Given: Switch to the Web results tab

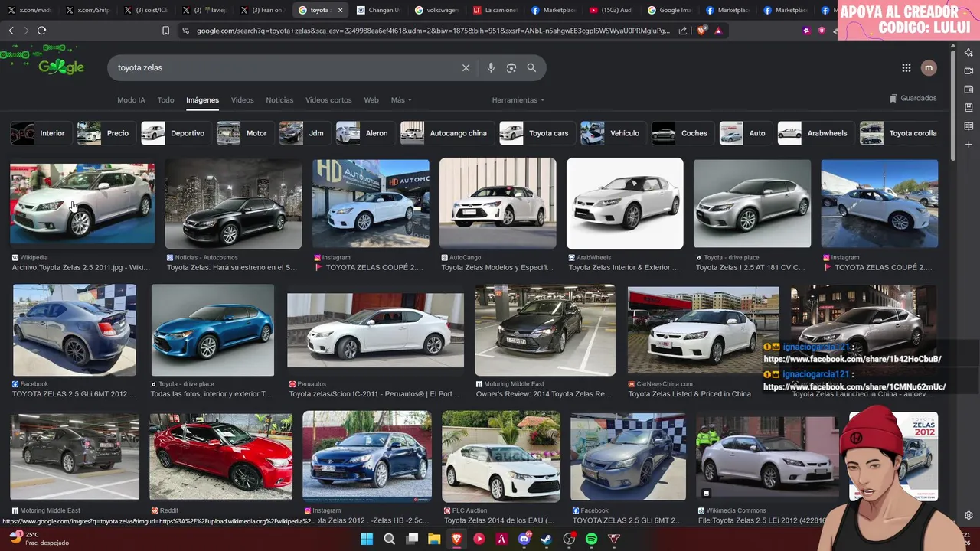Looking at the screenshot, I should (x=371, y=100).
